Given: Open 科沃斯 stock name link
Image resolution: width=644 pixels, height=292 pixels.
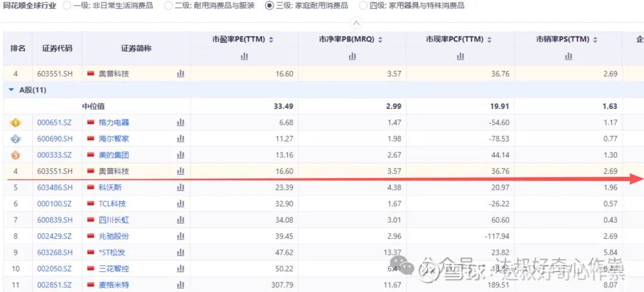Looking at the screenshot, I should tap(110, 188).
